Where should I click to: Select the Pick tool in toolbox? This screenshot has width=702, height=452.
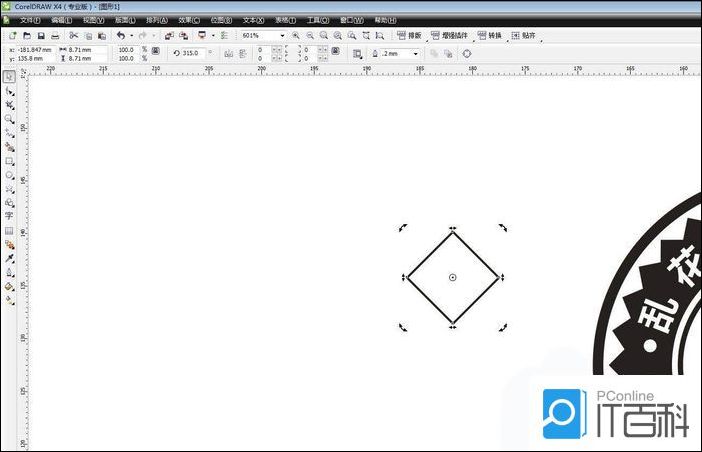coord(9,77)
